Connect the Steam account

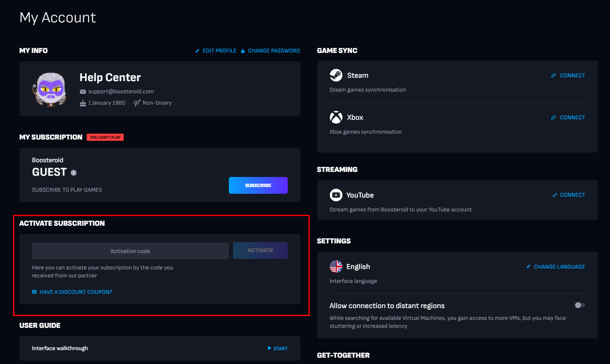[568, 76]
